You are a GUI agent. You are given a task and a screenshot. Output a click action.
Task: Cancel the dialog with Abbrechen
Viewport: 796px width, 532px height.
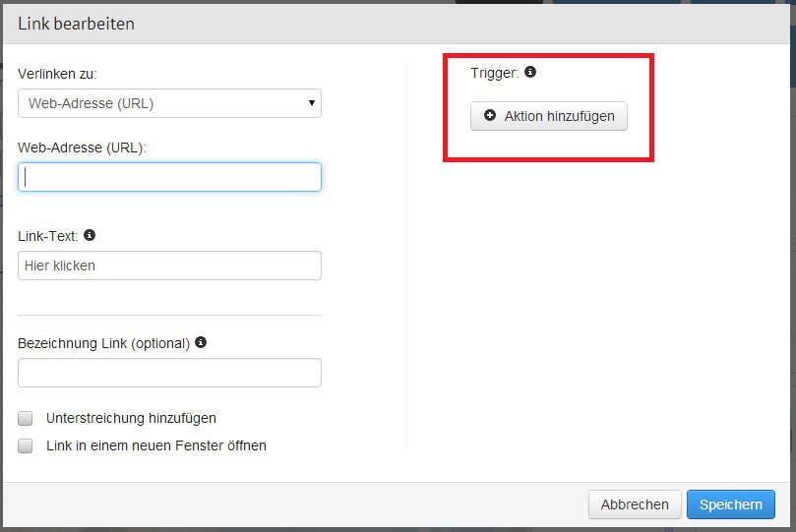[x=635, y=504]
